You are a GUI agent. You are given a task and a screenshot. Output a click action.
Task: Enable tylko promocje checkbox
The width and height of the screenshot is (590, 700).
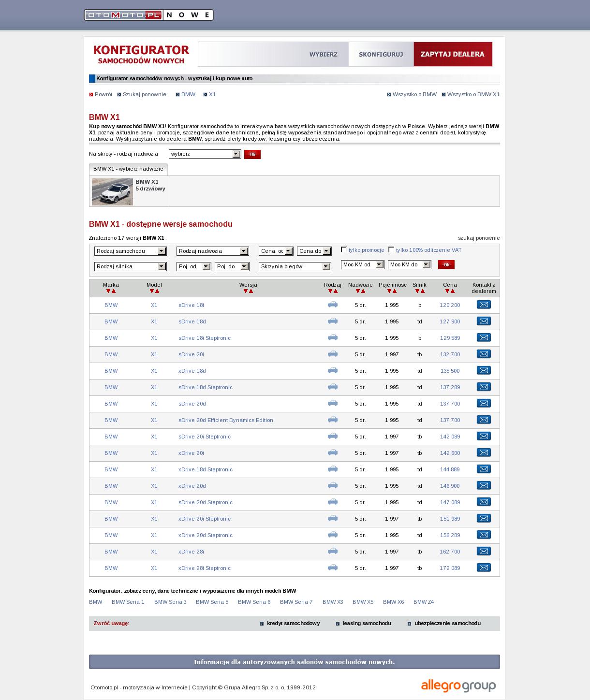[x=344, y=249]
